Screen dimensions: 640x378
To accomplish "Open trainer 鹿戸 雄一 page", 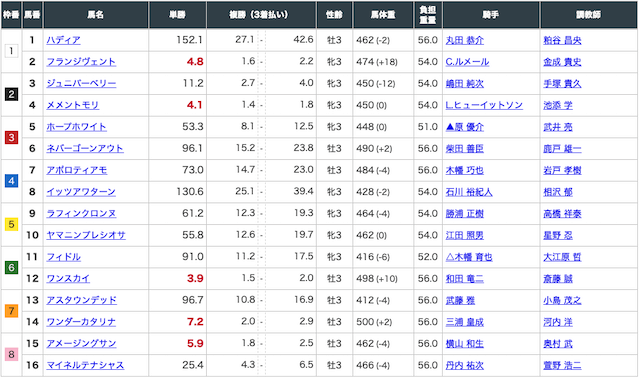I will (562, 148).
